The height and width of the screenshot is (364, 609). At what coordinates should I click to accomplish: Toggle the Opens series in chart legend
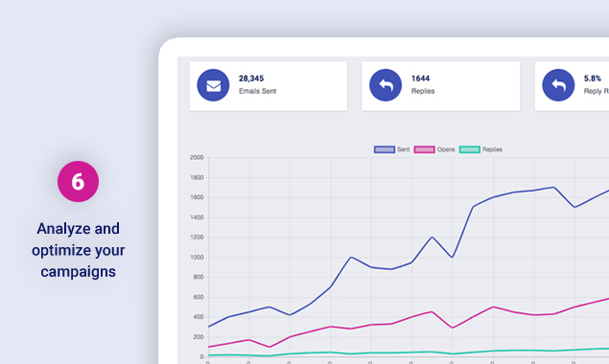pyautogui.click(x=424, y=149)
